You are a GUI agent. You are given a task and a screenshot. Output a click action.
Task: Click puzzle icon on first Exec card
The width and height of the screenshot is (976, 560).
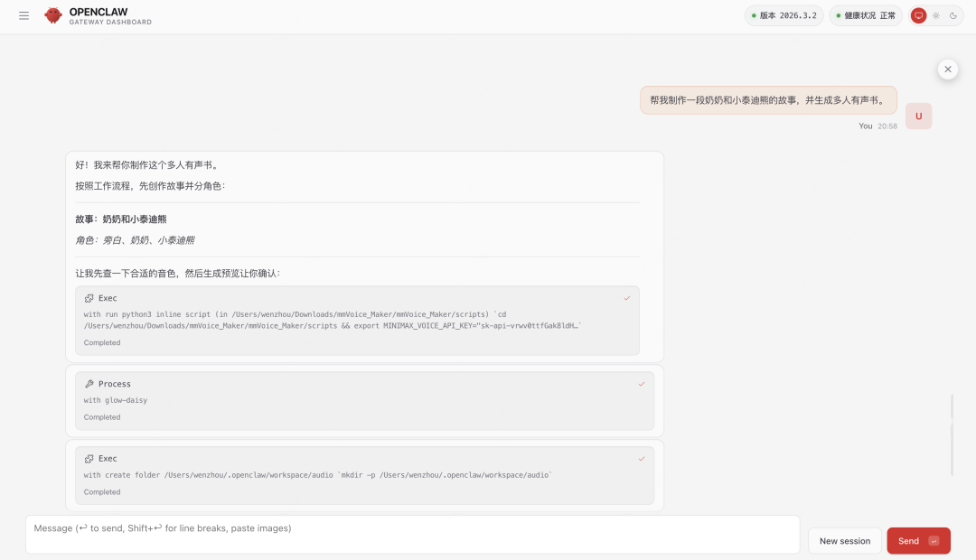[89, 298]
